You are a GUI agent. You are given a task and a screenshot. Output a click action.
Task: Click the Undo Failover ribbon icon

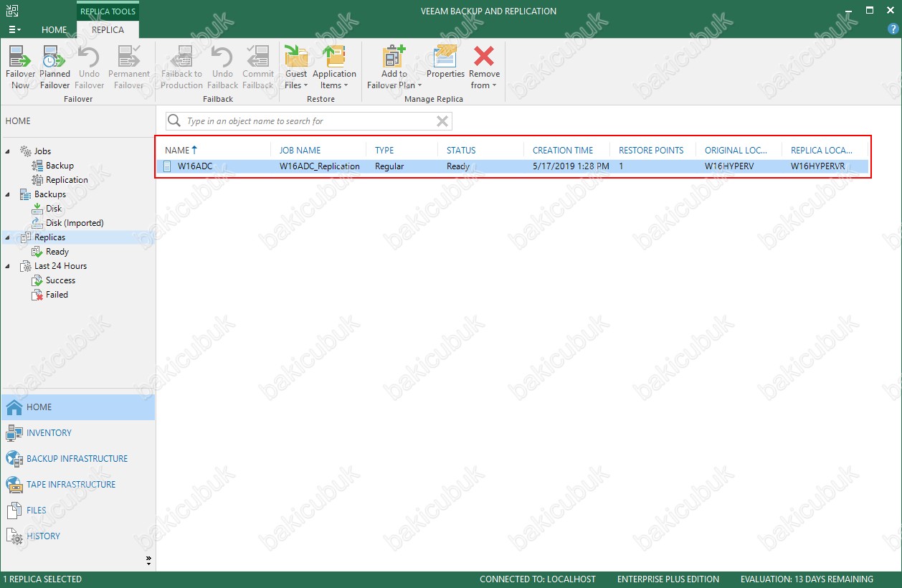click(x=90, y=67)
